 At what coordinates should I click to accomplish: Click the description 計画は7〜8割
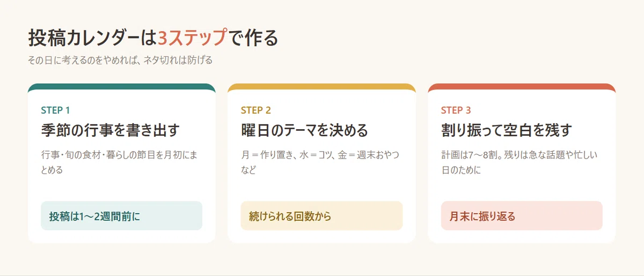519,162
